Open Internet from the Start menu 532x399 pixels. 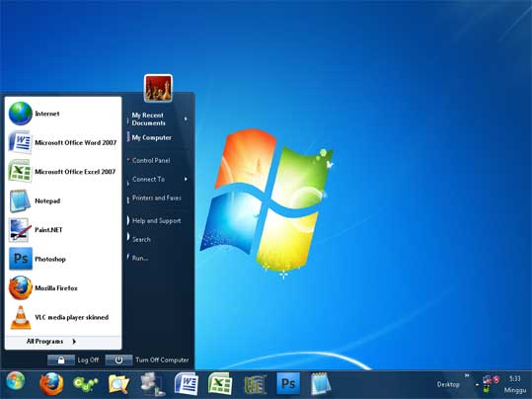(x=63, y=114)
